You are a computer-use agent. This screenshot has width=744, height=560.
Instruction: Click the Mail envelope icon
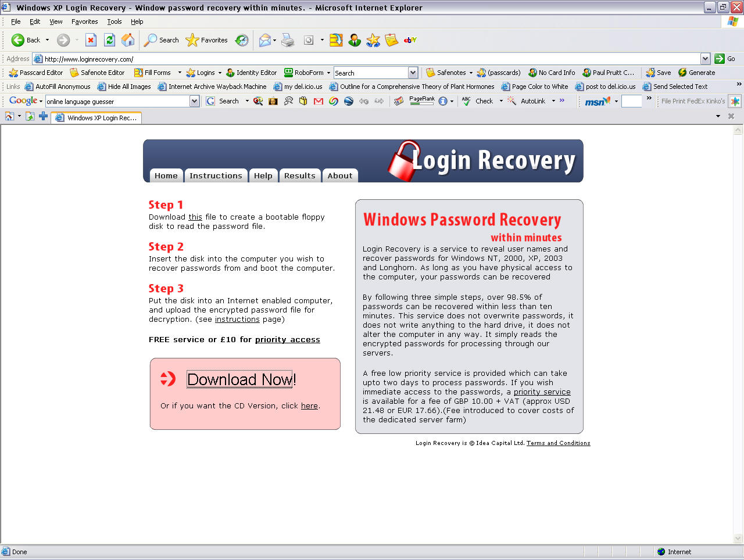click(264, 40)
